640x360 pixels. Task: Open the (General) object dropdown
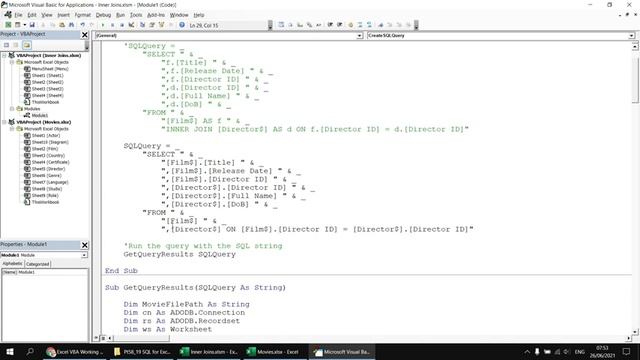(360, 36)
